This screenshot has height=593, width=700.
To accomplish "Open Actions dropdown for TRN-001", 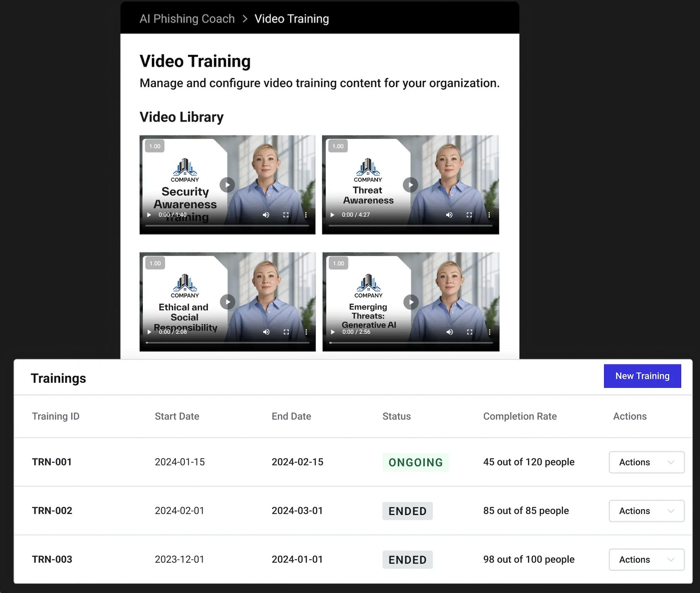I will click(647, 462).
